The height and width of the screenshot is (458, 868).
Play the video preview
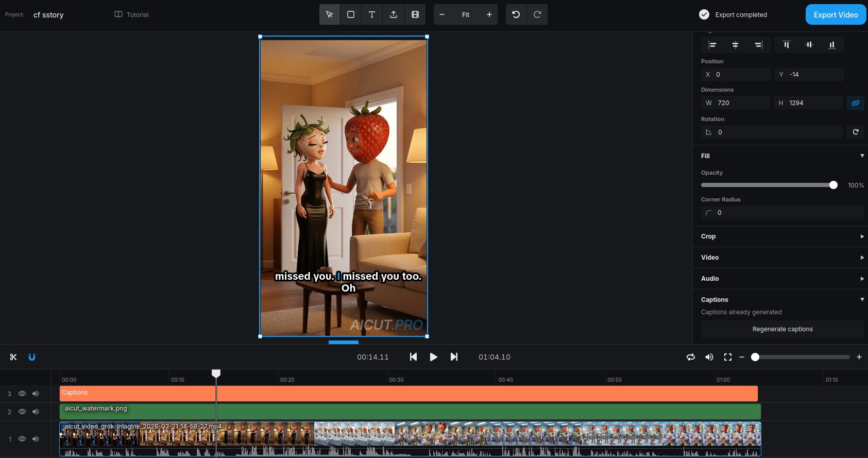pyautogui.click(x=434, y=357)
